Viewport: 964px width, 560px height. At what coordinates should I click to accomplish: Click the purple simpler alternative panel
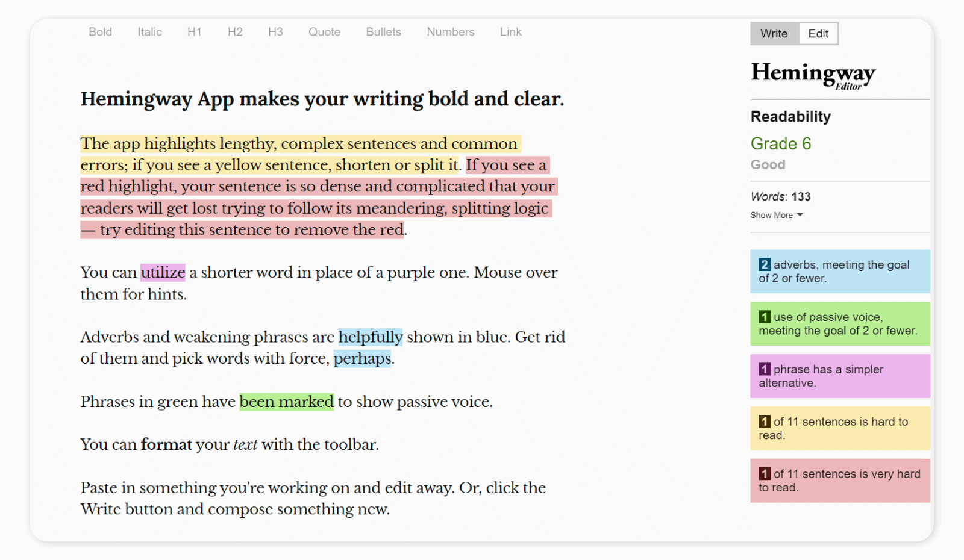840,376
